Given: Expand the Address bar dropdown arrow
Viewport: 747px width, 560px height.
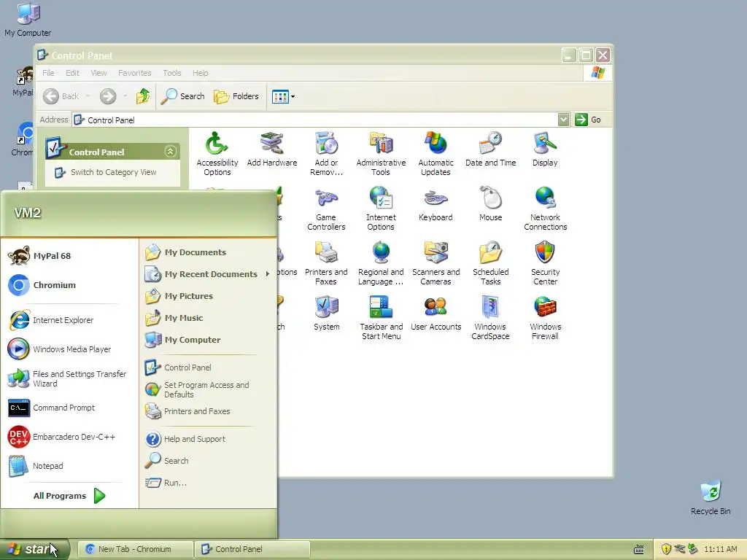Looking at the screenshot, I should click(x=564, y=120).
